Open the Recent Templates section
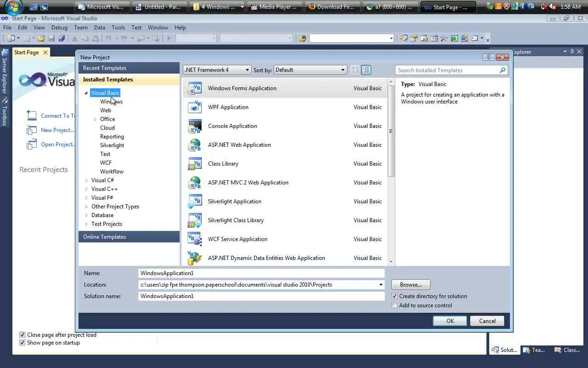This screenshot has height=368, width=588. tap(129, 68)
